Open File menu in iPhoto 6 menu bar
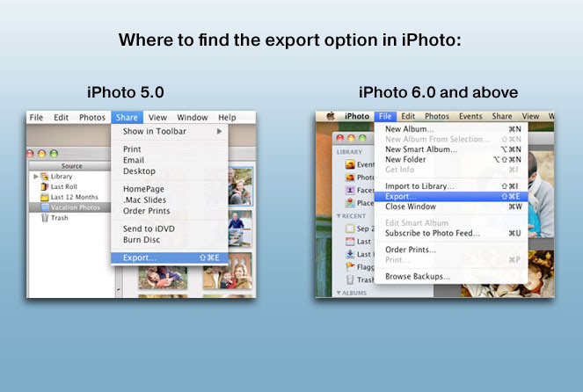This screenshot has width=583, height=392. point(385,116)
